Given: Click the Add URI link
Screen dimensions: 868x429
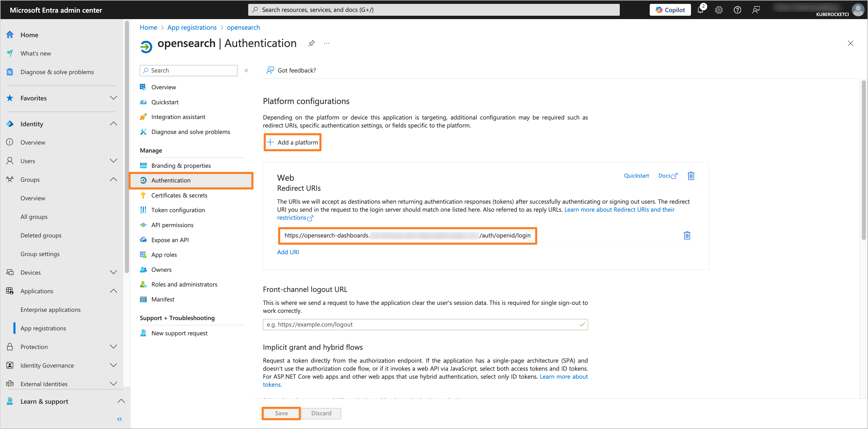Looking at the screenshot, I should [288, 252].
